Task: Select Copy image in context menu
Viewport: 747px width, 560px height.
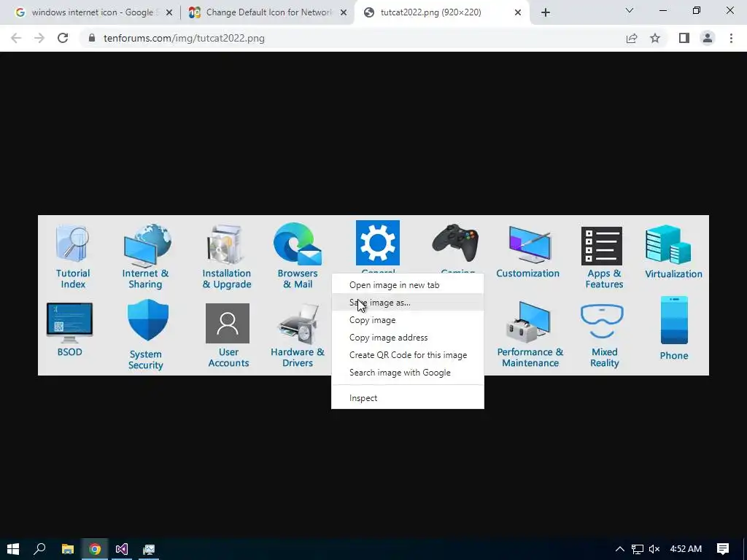Action: click(x=407, y=320)
